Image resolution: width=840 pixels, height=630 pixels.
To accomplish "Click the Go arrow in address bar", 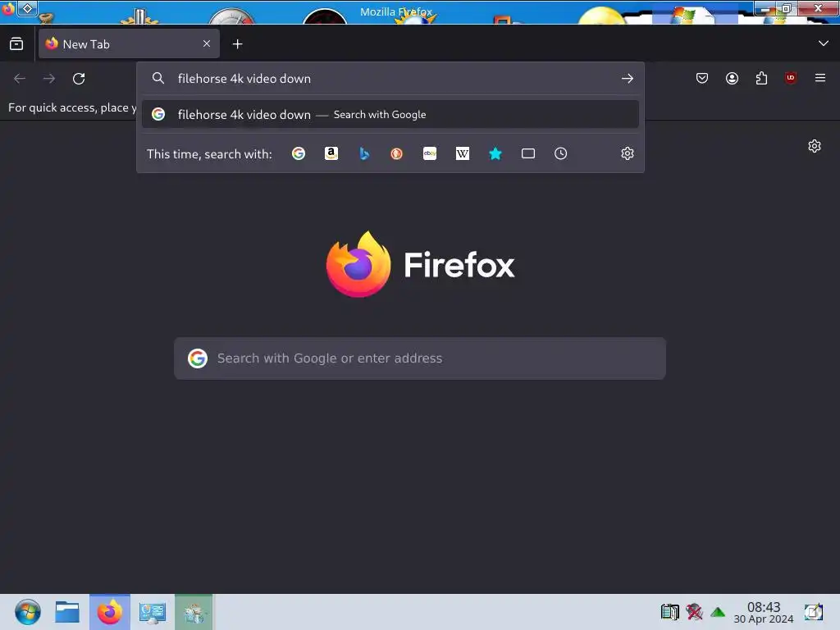I will (628, 79).
